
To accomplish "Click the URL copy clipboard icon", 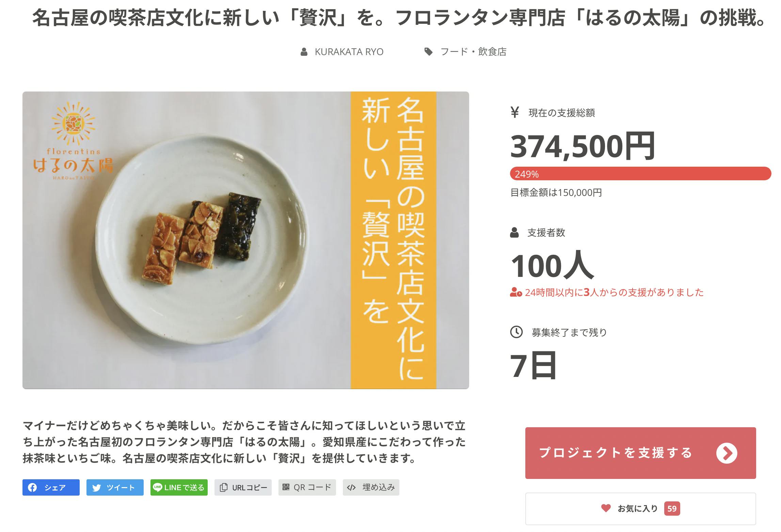I will [224, 487].
